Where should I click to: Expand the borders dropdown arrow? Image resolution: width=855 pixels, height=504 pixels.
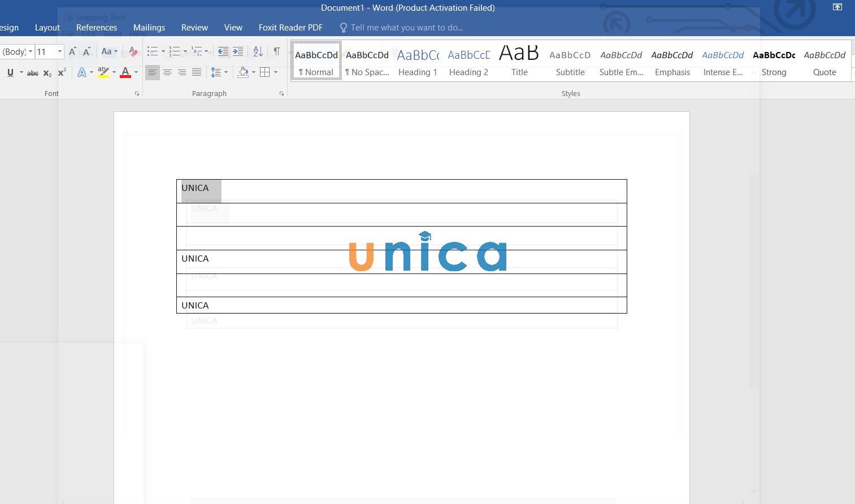pos(276,72)
